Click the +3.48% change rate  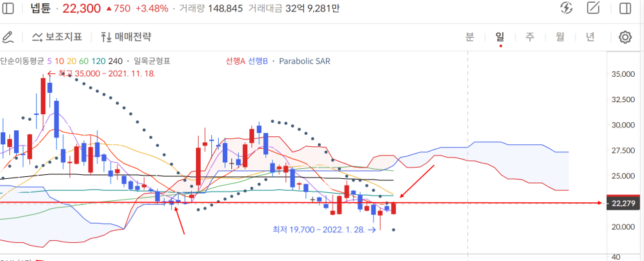pos(151,8)
